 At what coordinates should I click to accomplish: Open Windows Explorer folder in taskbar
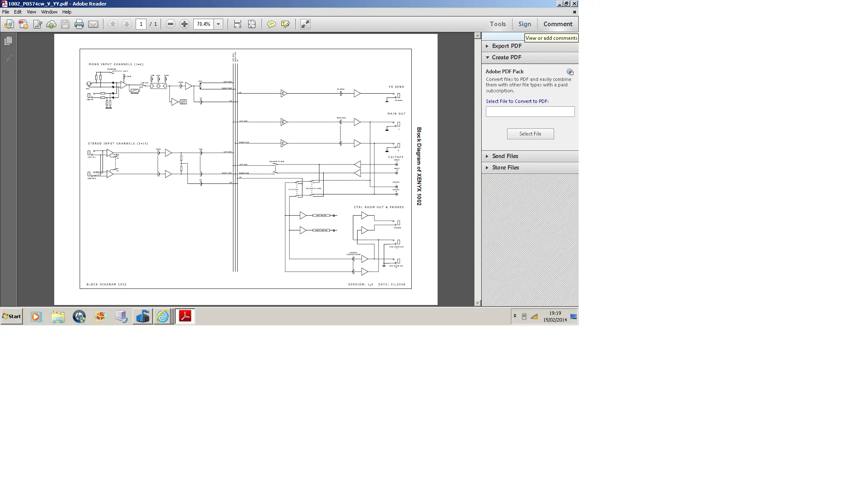click(x=58, y=316)
